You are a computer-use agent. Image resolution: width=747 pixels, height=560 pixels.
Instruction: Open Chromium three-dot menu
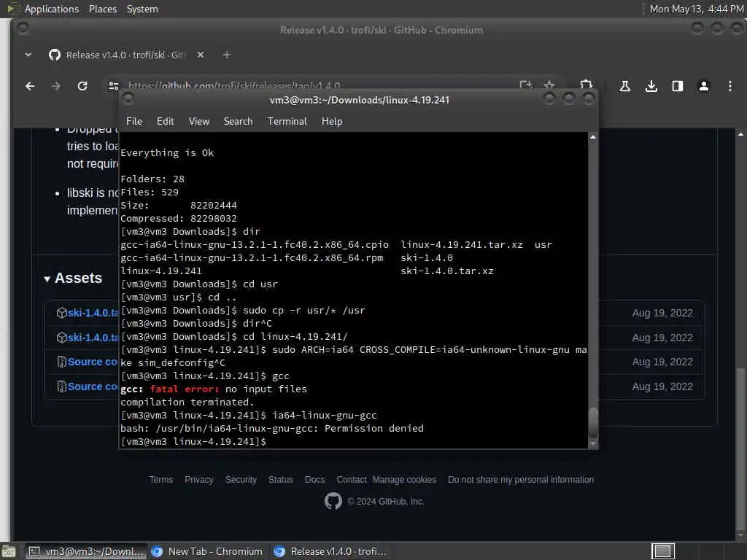point(729,86)
